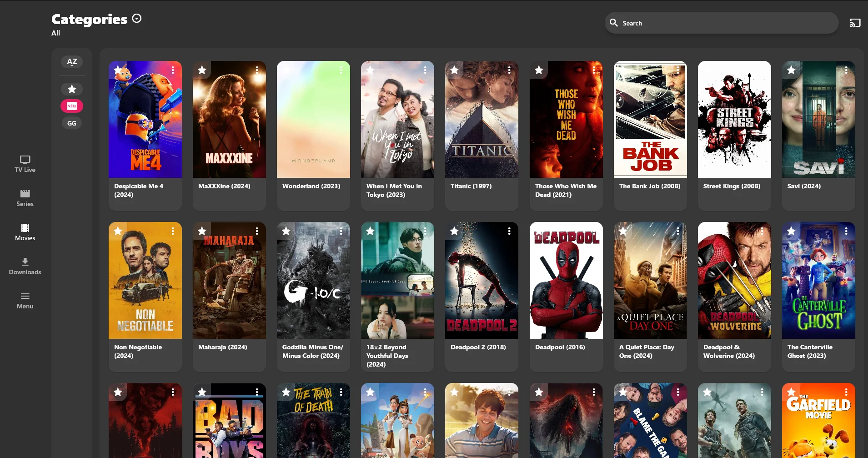Toggle favorite star on Deadpool 2
The height and width of the screenshot is (458, 868).
coord(454,231)
